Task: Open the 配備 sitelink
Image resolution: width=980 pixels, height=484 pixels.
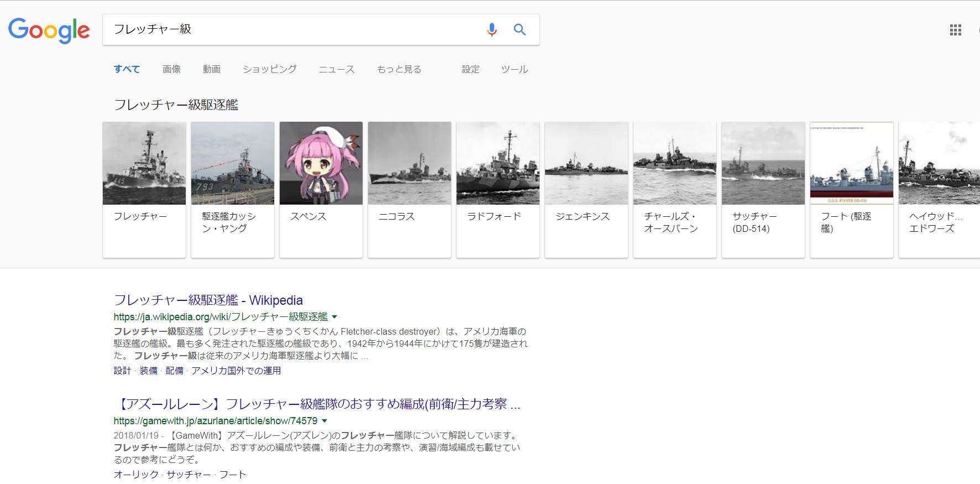Action: tap(174, 371)
